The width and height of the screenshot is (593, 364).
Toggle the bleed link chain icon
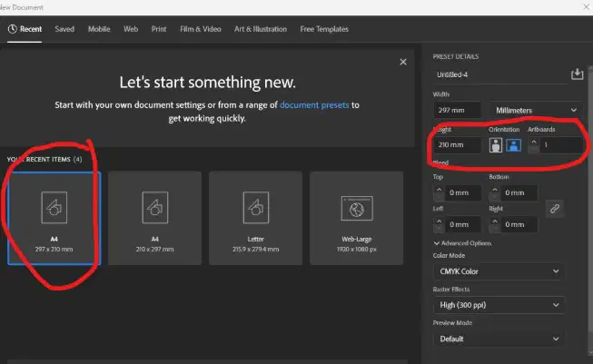click(x=555, y=209)
